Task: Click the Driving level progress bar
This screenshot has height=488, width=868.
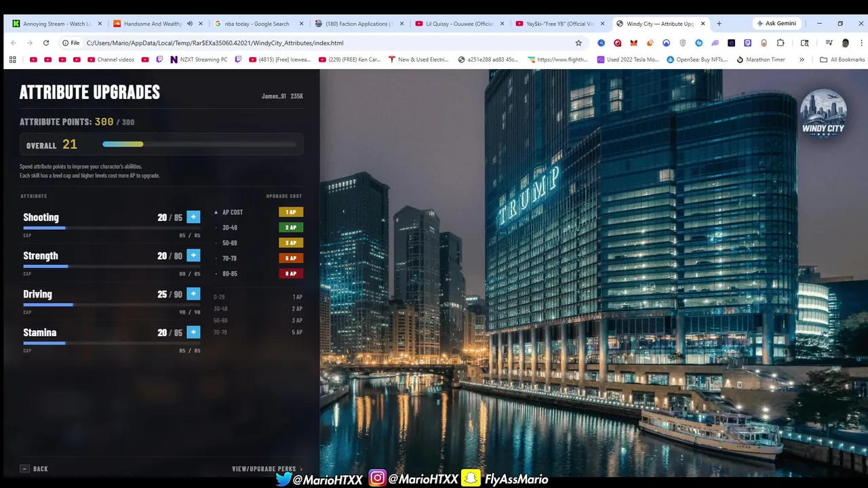Action: point(112,304)
